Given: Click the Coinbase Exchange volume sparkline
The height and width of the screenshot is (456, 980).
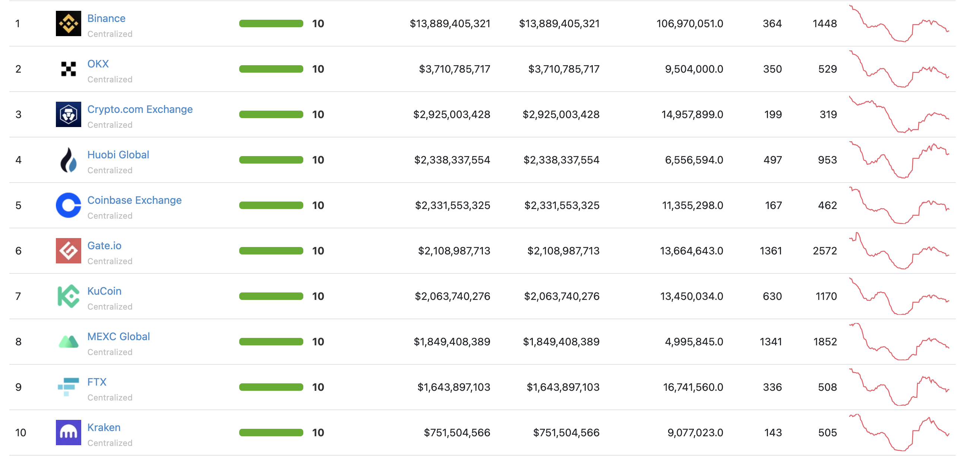Looking at the screenshot, I should point(899,205).
